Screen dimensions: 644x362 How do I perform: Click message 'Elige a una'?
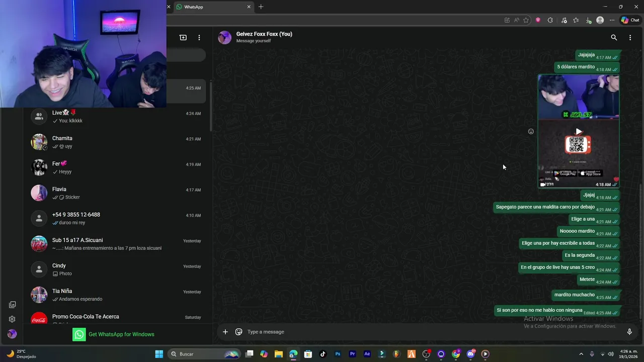[x=594, y=219]
